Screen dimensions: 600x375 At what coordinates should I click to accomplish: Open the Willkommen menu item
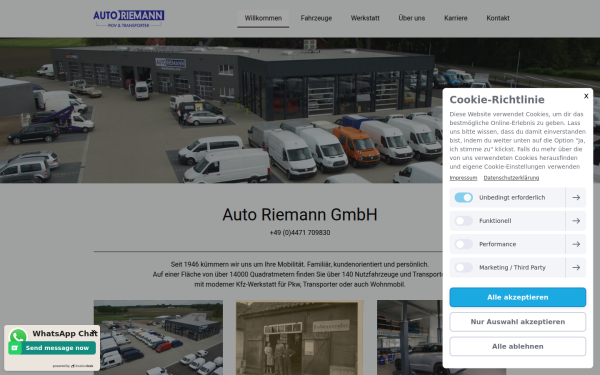click(263, 18)
